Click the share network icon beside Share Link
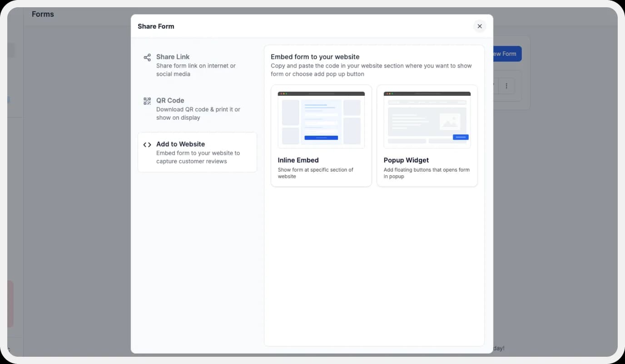The width and height of the screenshot is (625, 364). coord(147,58)
